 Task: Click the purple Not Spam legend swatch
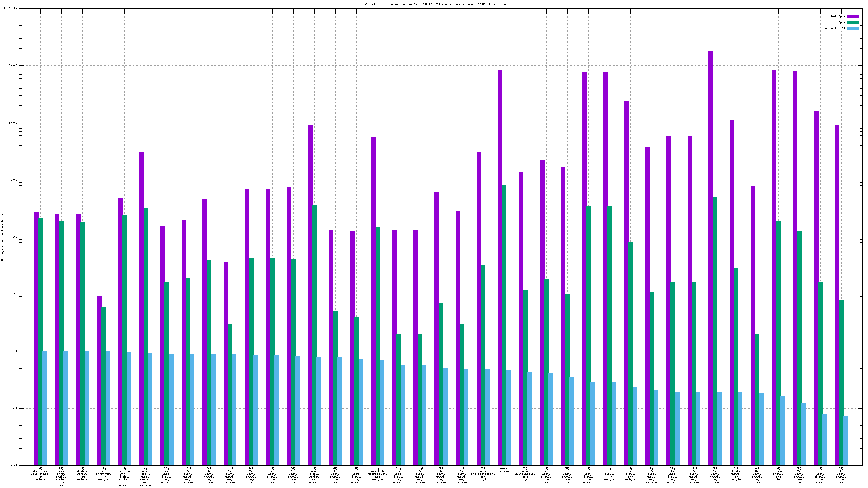[x=853, y=16]
